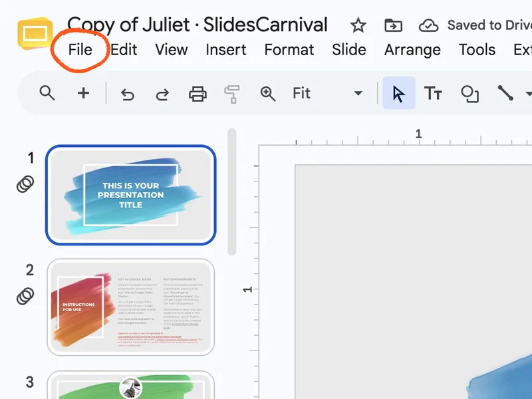Open the Insert menu

coord(226,50)
